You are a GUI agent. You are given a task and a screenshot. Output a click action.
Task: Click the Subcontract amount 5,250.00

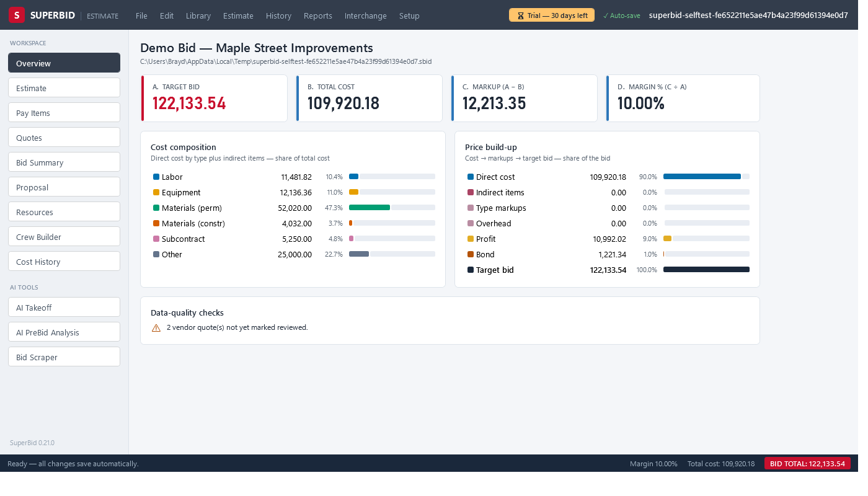tap(298, 239)
